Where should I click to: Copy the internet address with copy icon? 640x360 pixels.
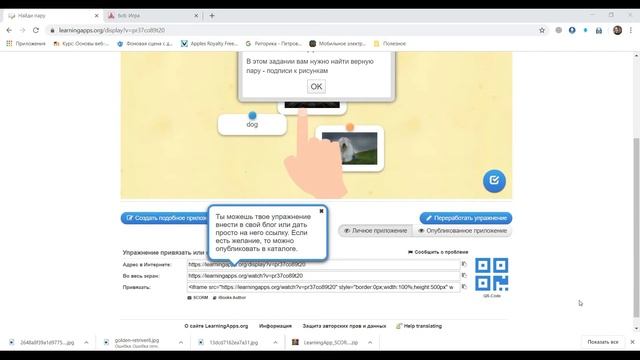(464, 264)
